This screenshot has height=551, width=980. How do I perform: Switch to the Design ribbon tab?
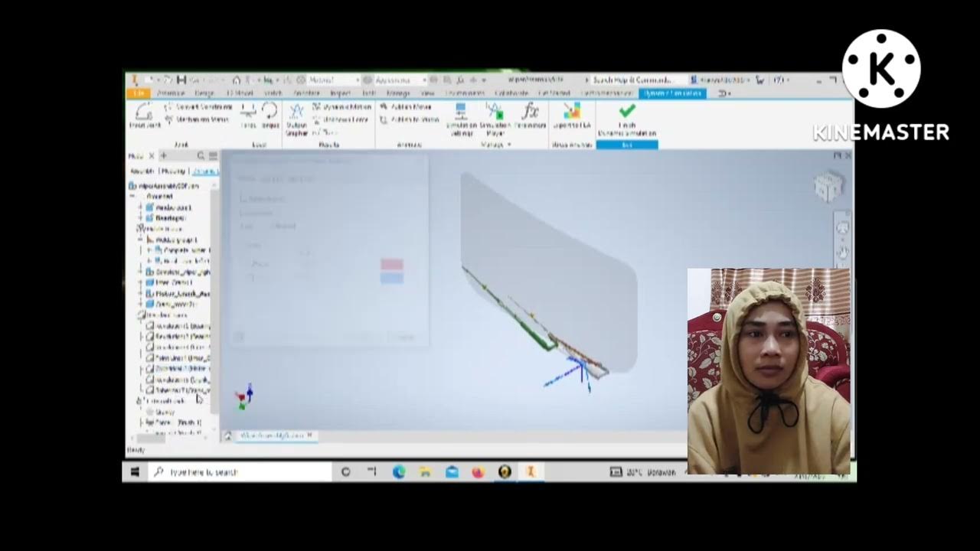click(x=204, y=93)
